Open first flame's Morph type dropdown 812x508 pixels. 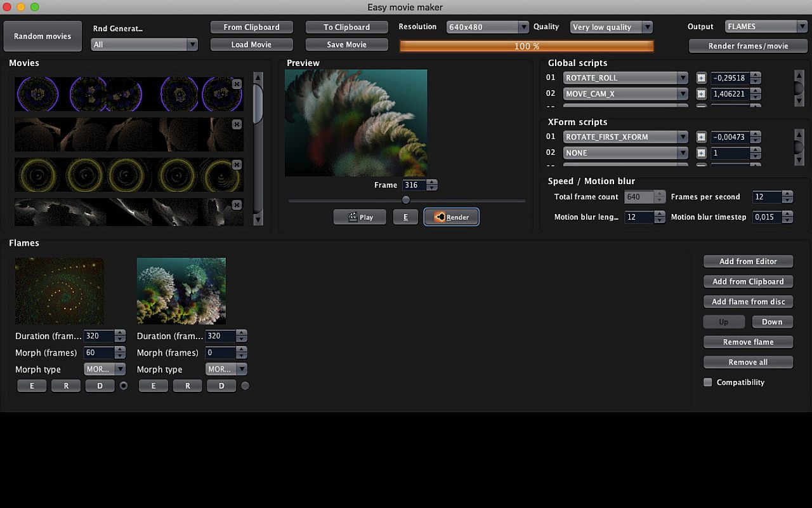105,369
